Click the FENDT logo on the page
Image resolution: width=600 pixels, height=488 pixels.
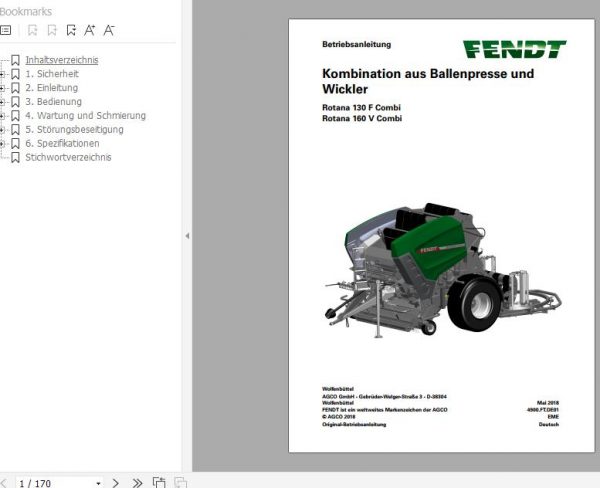(x=514, y=49)
